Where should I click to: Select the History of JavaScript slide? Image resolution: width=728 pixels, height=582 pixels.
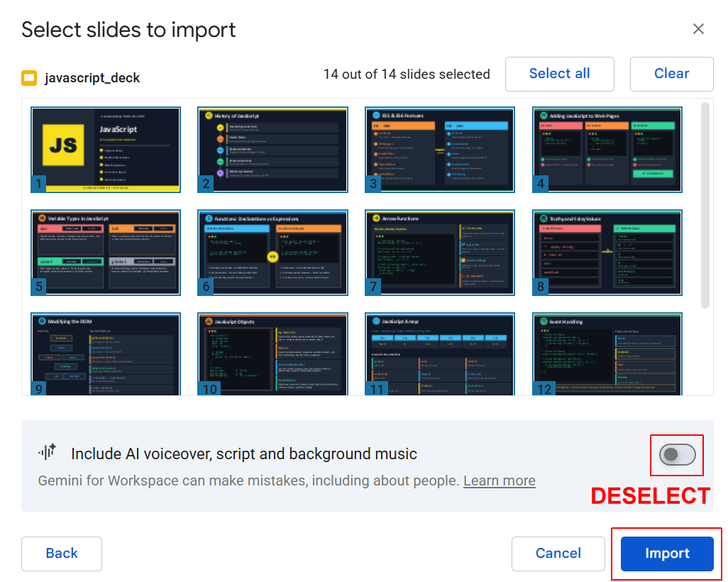[272, 150]
